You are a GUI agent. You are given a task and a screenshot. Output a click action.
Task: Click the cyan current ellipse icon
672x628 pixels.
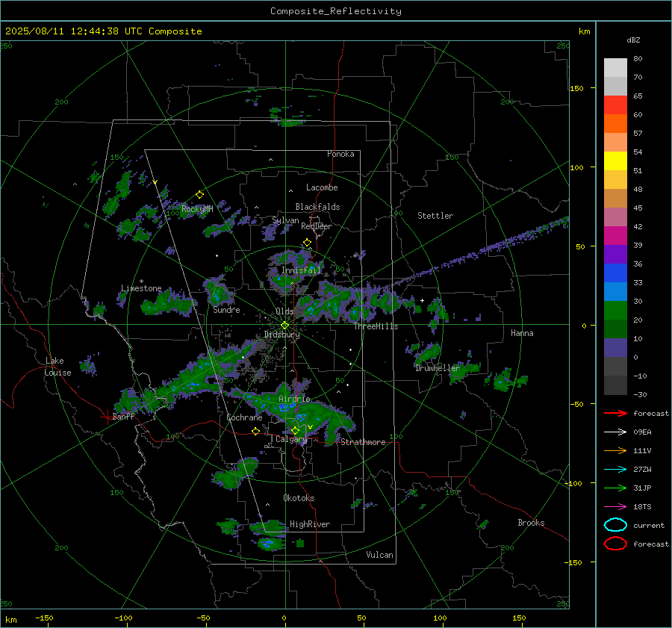click(x=615, y=525)
